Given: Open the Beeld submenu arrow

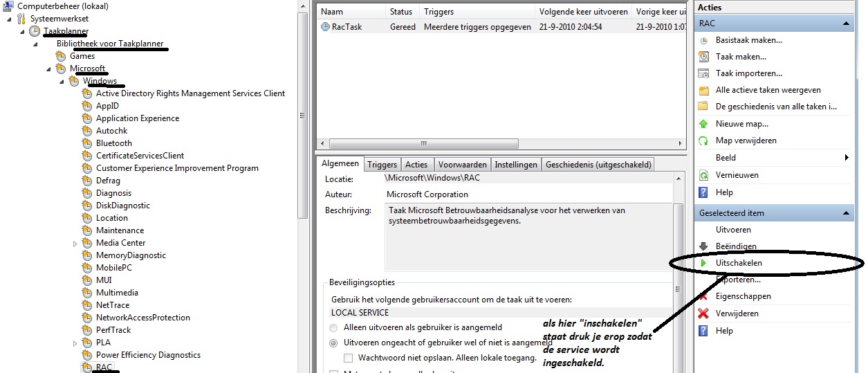Looking at the screenshot, I should coord(847,158).
